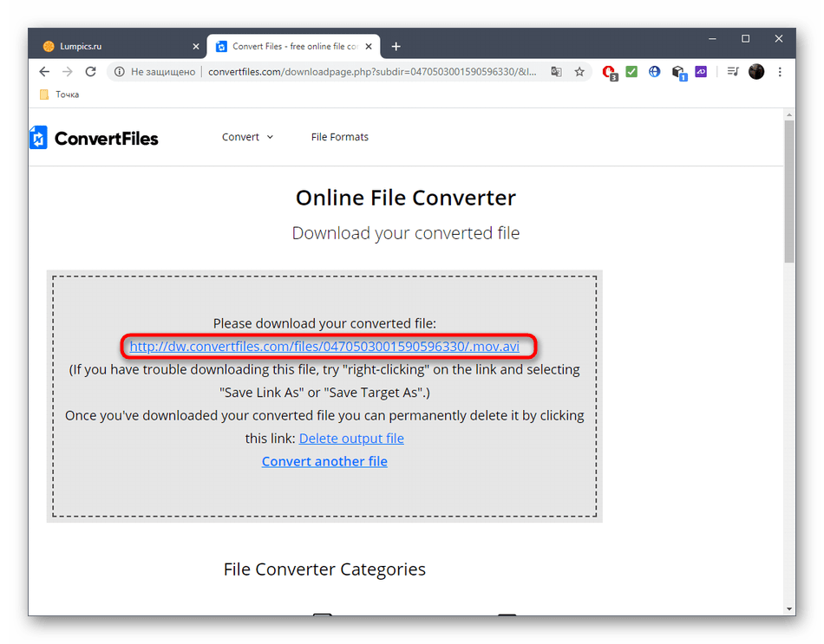Viewport: 824px width, 644px height.
Task: Click Convert another file link
Action: tap(324, 461)
